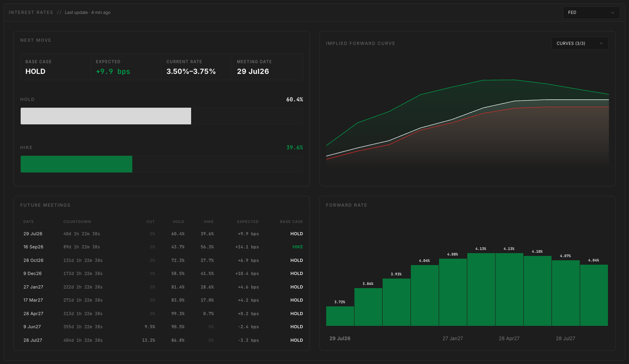
Task: Select the 27 Jan27 meeting row date
Action: point(33,287)
